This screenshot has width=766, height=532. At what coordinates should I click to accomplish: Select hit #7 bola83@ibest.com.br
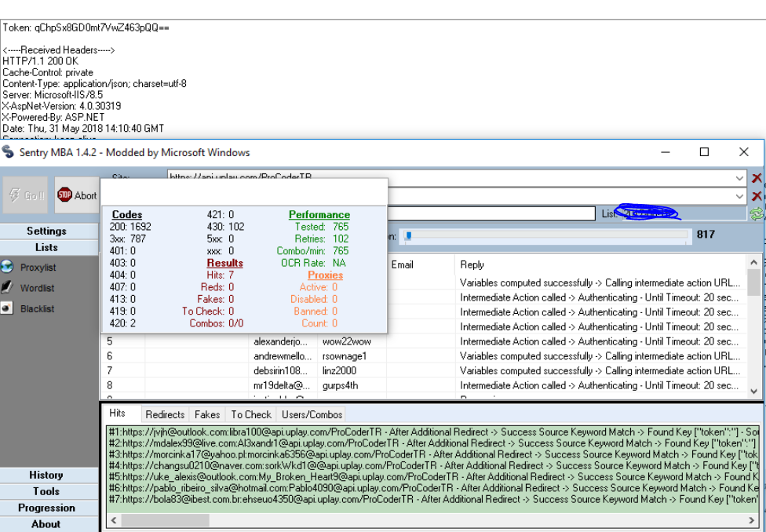pos(432,500)
